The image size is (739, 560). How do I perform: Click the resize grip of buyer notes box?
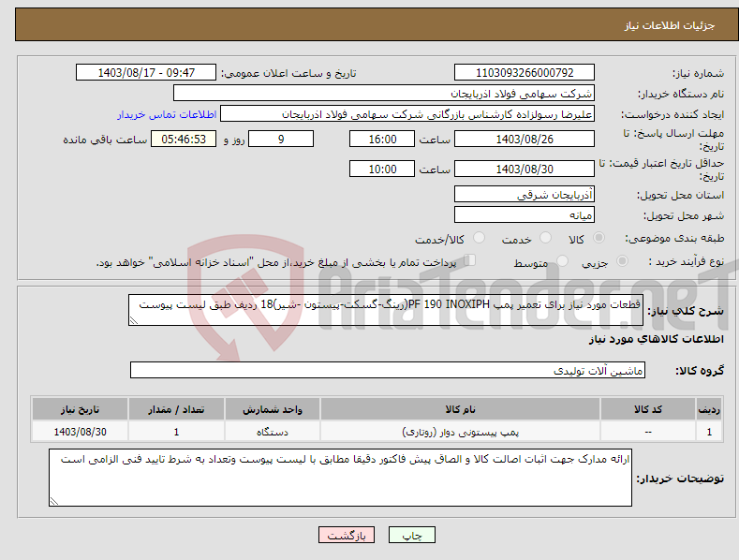(54, 501)
